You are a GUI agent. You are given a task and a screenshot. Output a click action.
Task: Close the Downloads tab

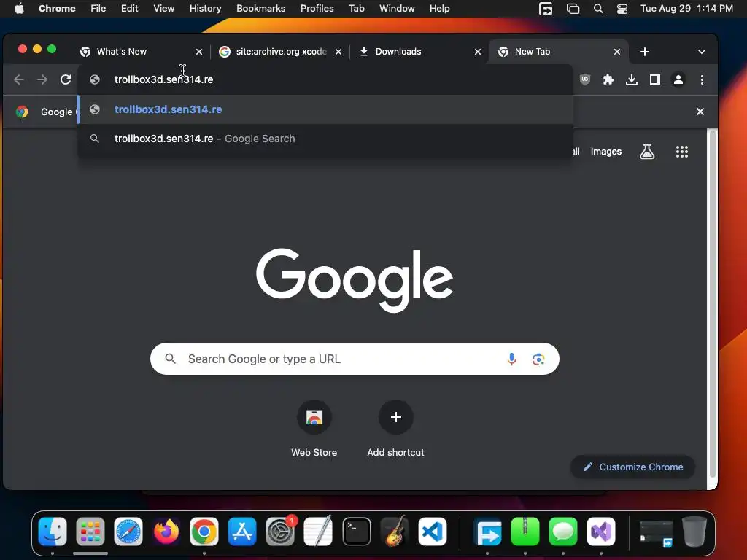click(477, 52)
